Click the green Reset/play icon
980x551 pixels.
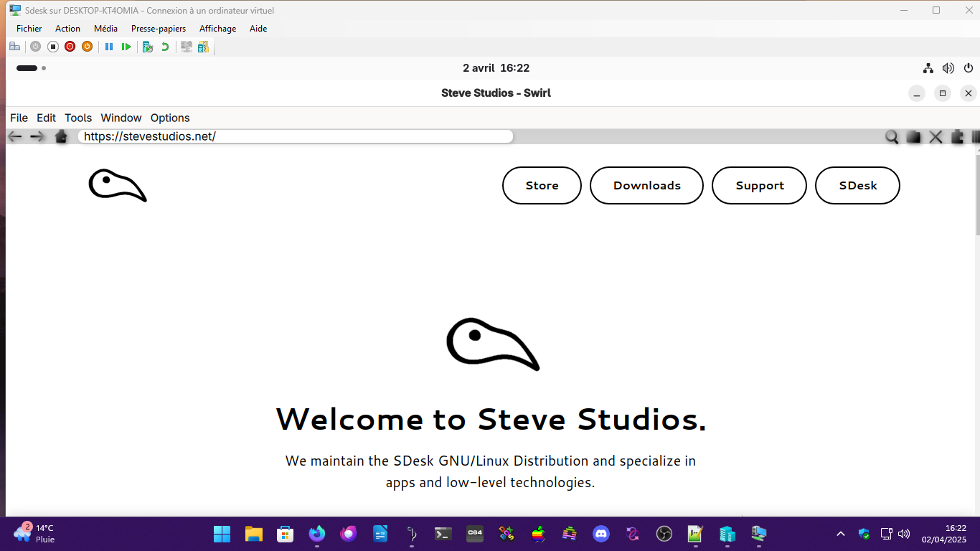(x=126, y=47)
